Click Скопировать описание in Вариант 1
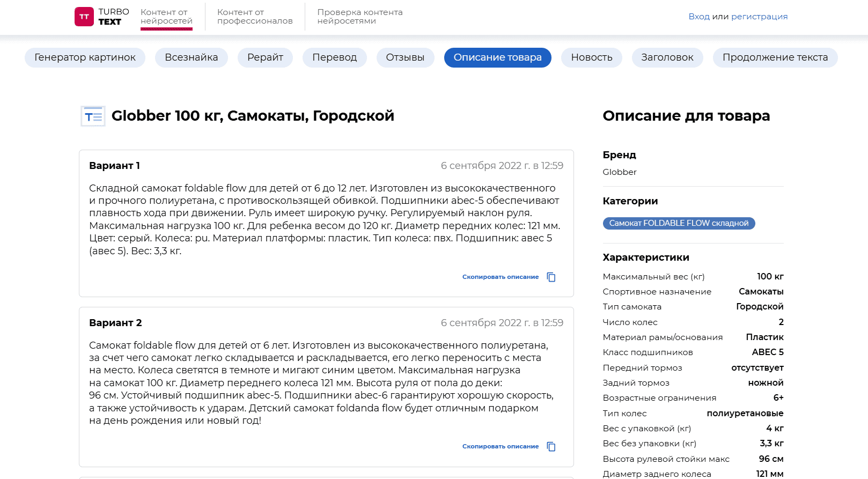The width and height of the screenshot is (868, 479). [x=501, y=277]
